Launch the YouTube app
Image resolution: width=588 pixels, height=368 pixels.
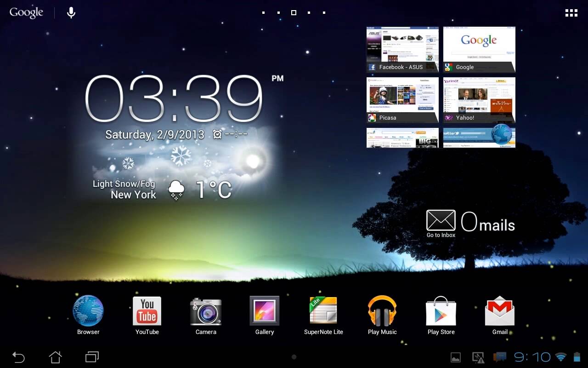click(x=147, y=311)
